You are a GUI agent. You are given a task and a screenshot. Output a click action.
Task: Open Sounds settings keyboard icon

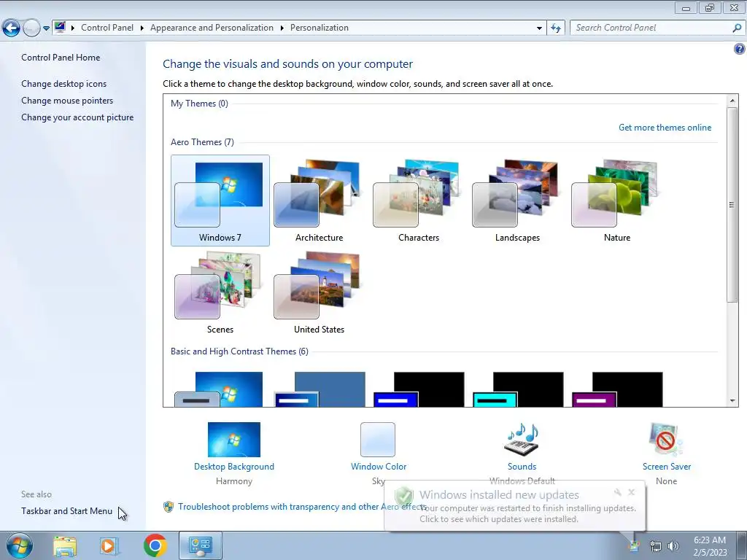[x=522, y=440]
